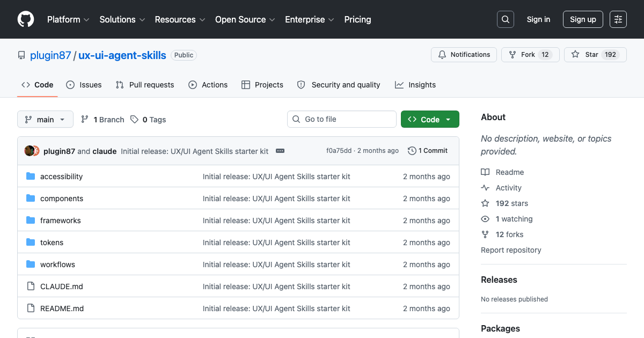644x338 pixels.
Task: Click the folder icon for accessibility
Action: [x=31, y=177]
